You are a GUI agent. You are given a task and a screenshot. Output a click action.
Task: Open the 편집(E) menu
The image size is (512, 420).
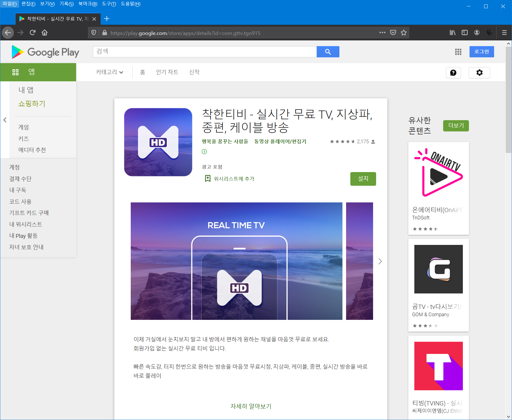tap(29, 4)
